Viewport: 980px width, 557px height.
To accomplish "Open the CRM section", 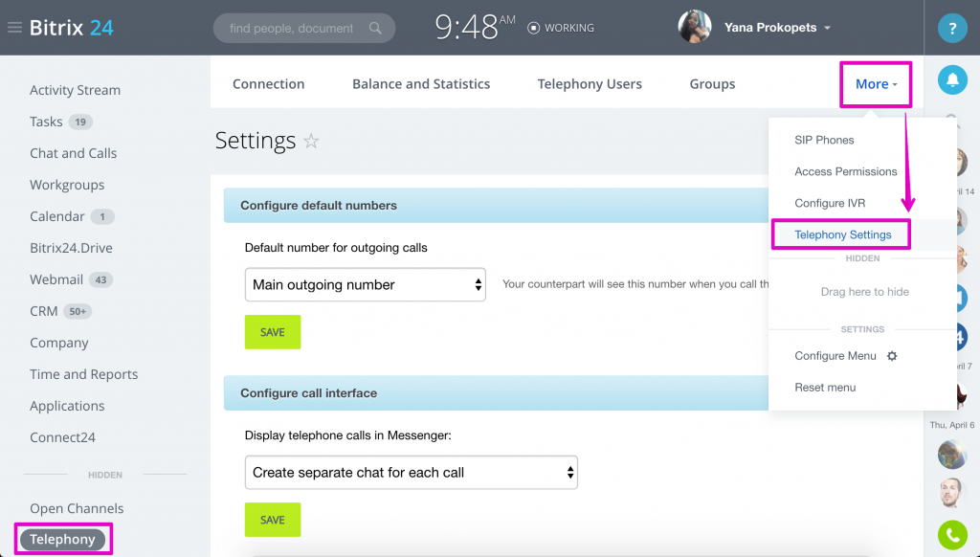I will click(x=44, y=311).
